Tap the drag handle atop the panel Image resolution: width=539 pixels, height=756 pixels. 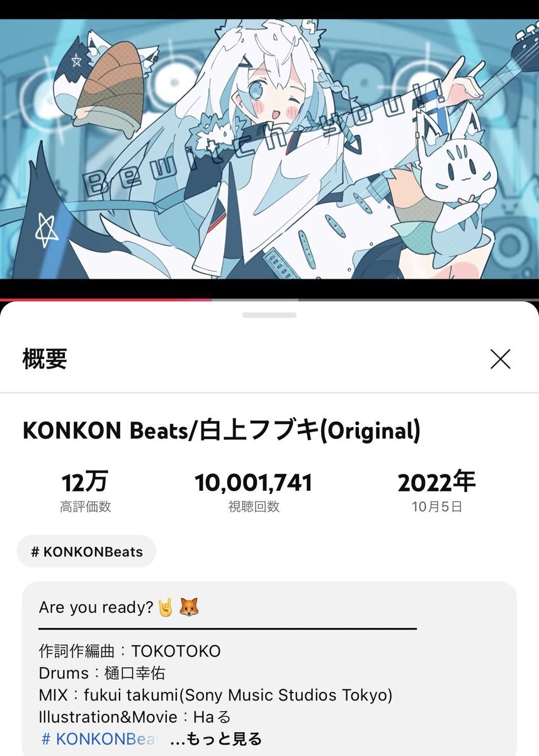point(269,314)
